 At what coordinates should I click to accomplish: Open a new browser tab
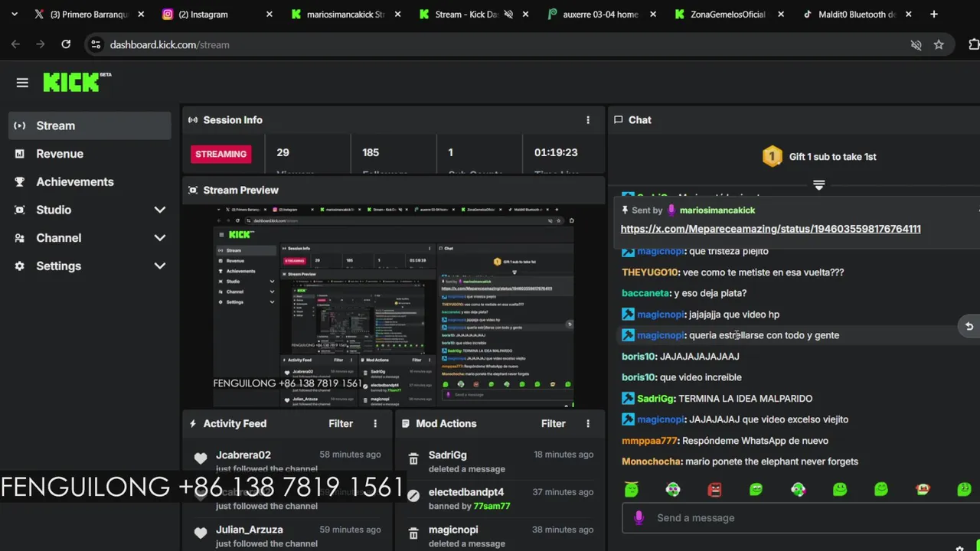[x=934, y=14]
